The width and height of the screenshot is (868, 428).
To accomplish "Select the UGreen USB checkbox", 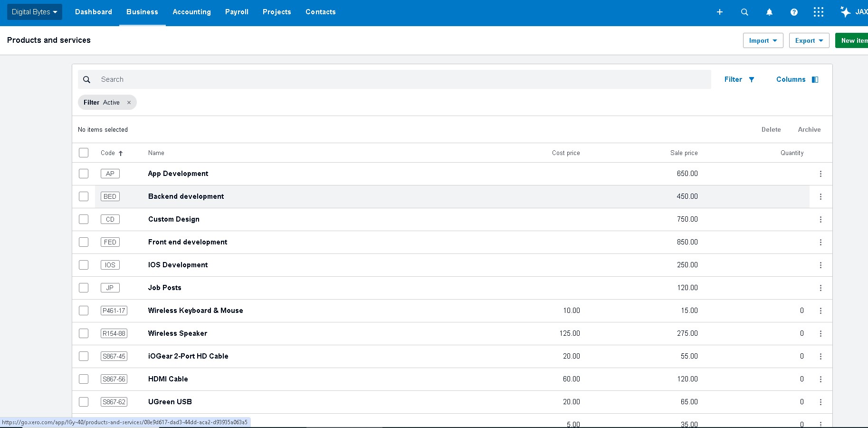I will tap(84, 402).
